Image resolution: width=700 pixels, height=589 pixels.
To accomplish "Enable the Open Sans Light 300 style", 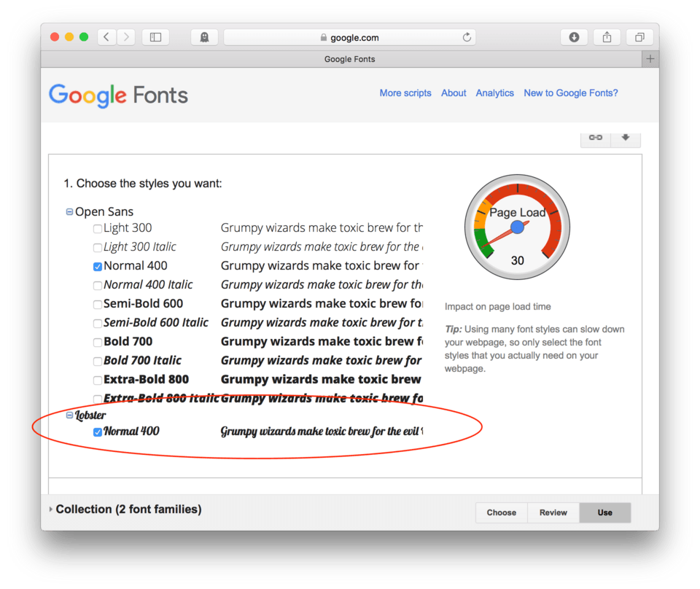I will tap(97, 229).
